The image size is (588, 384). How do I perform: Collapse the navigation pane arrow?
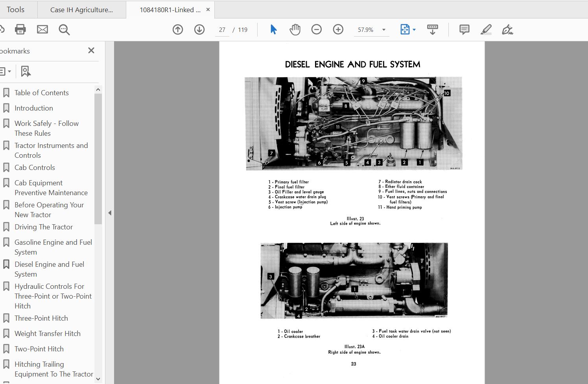pos(110,213)
